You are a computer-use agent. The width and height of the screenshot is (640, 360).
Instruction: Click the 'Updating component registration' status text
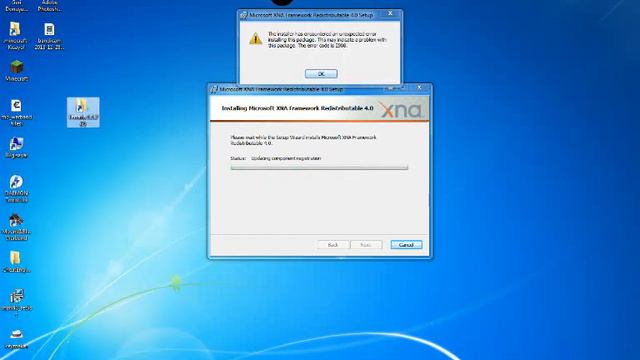(286, 158)
